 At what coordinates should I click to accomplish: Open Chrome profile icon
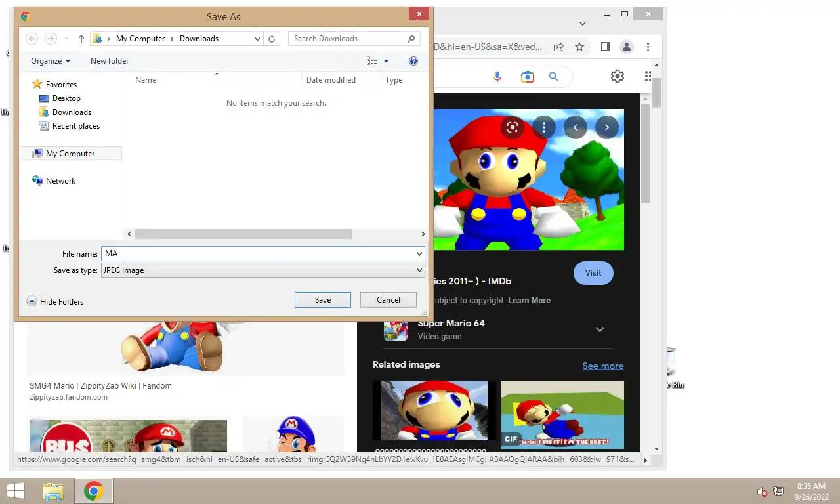[627, 47]
